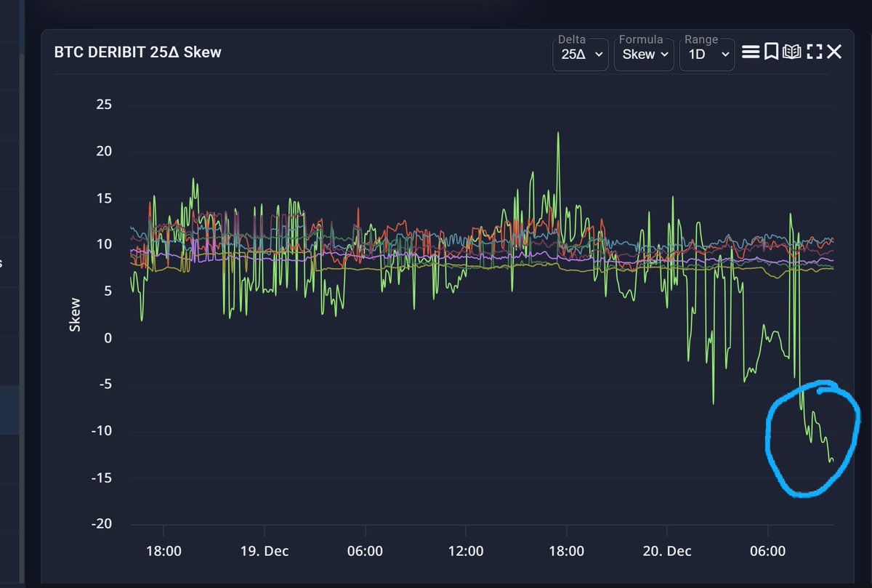Click the left sidebar vertical scrollbar
This screenshot has height=588, width=872.
tap(23, 291)
